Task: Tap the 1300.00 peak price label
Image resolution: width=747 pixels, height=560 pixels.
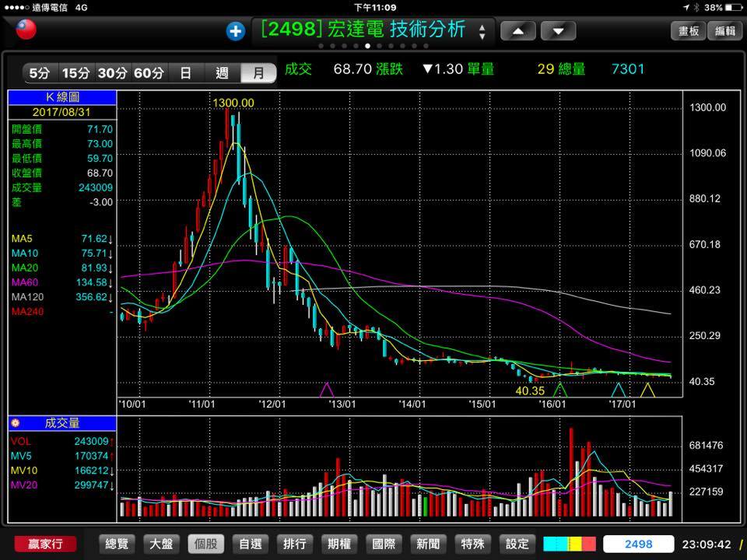Action: [233, 103]
